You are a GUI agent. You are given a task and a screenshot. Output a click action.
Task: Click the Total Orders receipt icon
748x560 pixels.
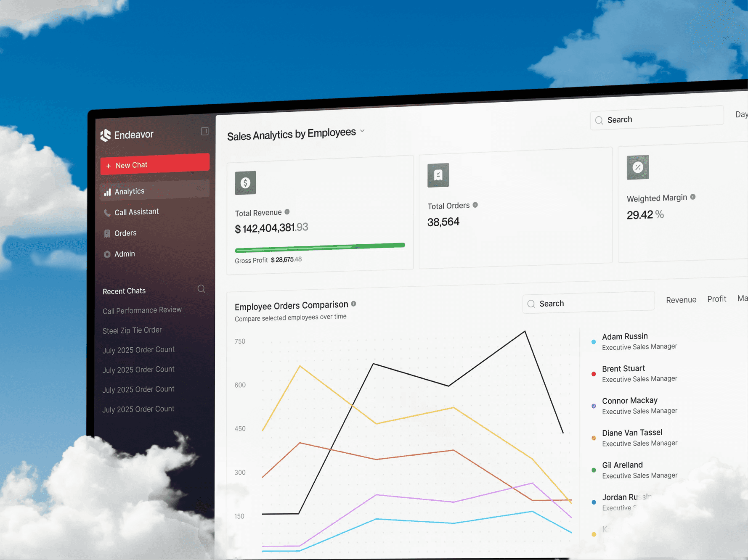[438, 175]
